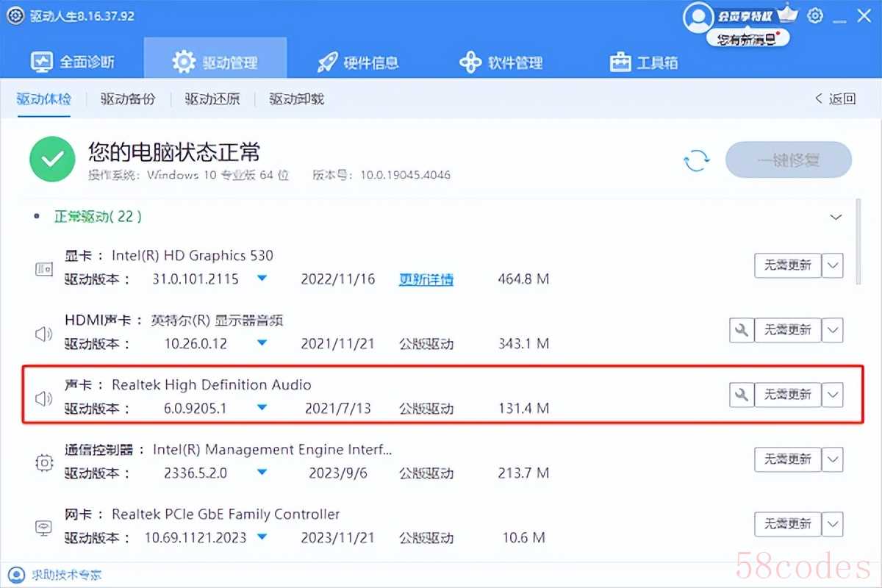Screen dimensions: 882x588
Task: Click the text Realtek PCIe GbE Family Controller
Action: click(x=226, y=514)
